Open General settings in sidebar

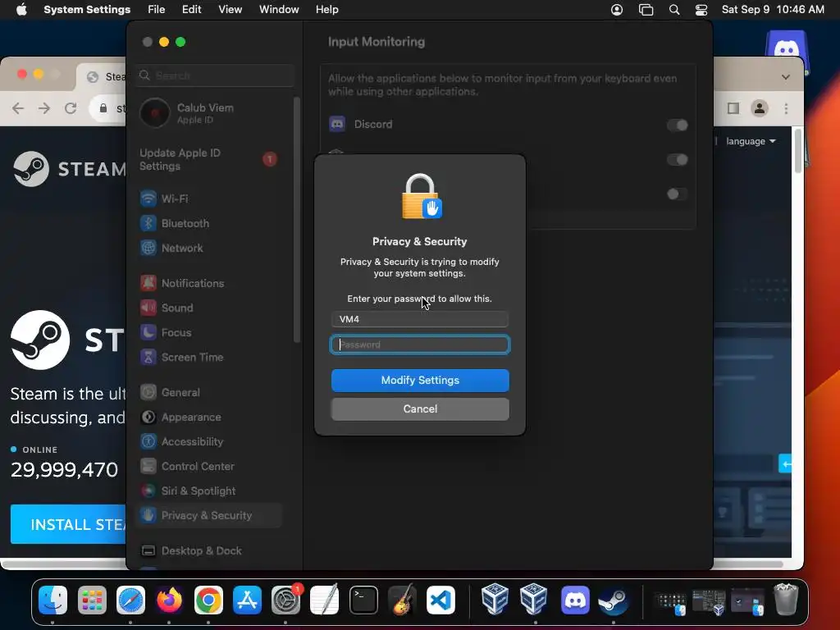(x=209, y=393)
